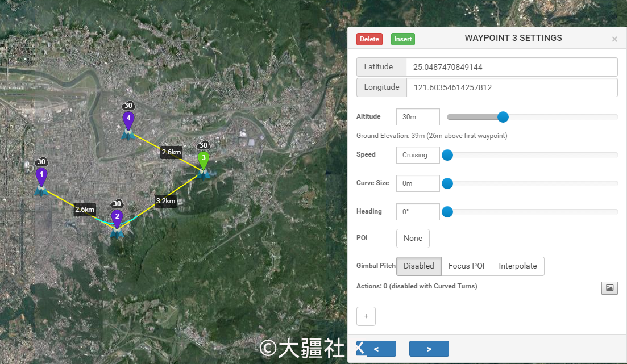Click the 3.2km distance label on map
The height and width of the screenshot is (364, 627).
point(165,200)
